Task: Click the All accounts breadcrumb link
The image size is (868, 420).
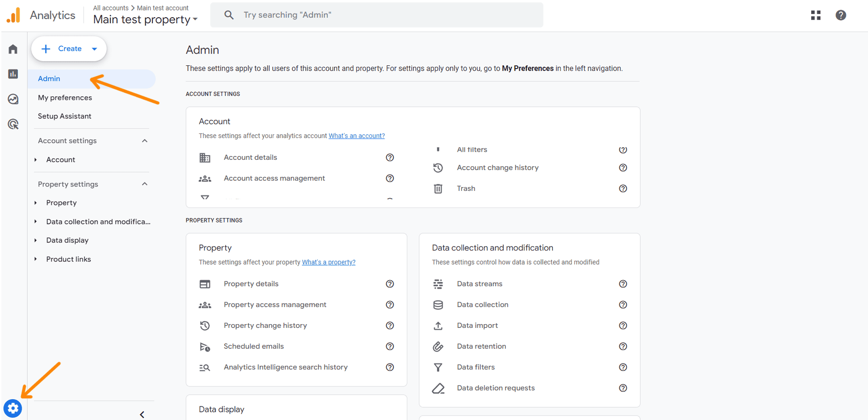Action: coord(111,8)
